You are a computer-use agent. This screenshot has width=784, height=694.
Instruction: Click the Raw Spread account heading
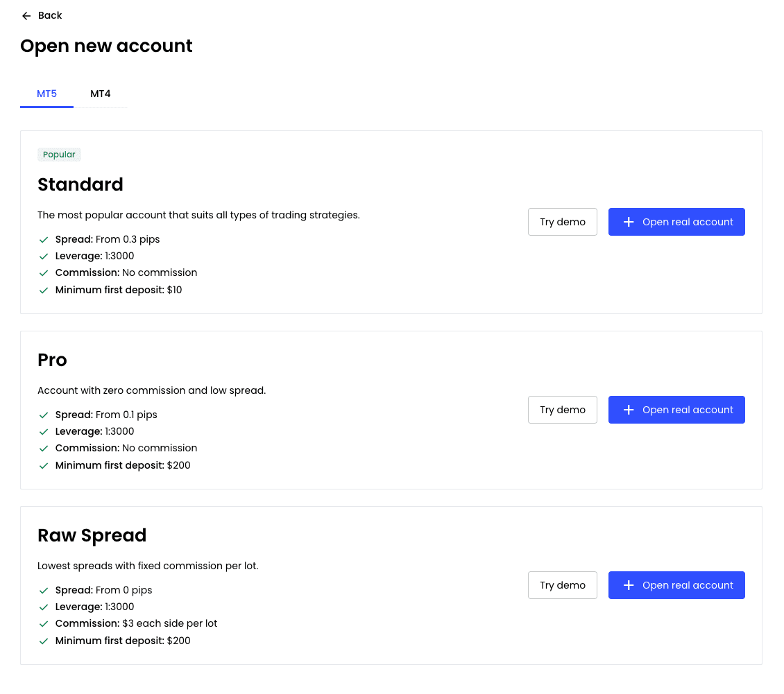coord(92,535)
